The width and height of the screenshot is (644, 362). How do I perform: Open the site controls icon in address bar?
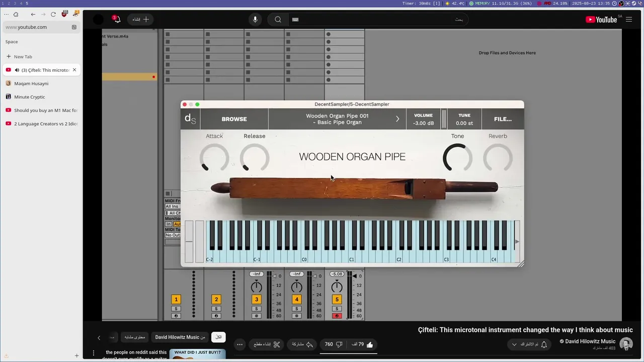tap(74, 27)
